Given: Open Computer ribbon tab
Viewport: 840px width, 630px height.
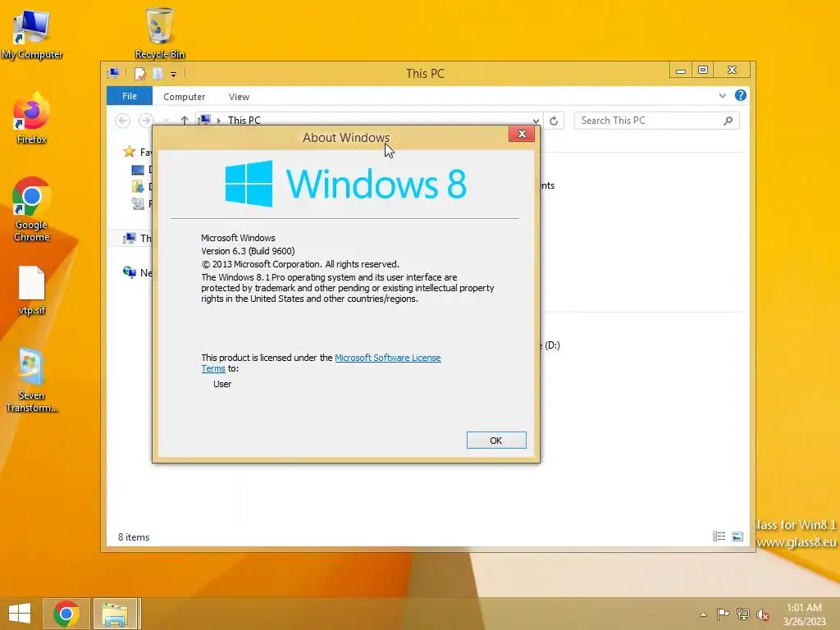Looking at the screenshot, I should point(185,97).
